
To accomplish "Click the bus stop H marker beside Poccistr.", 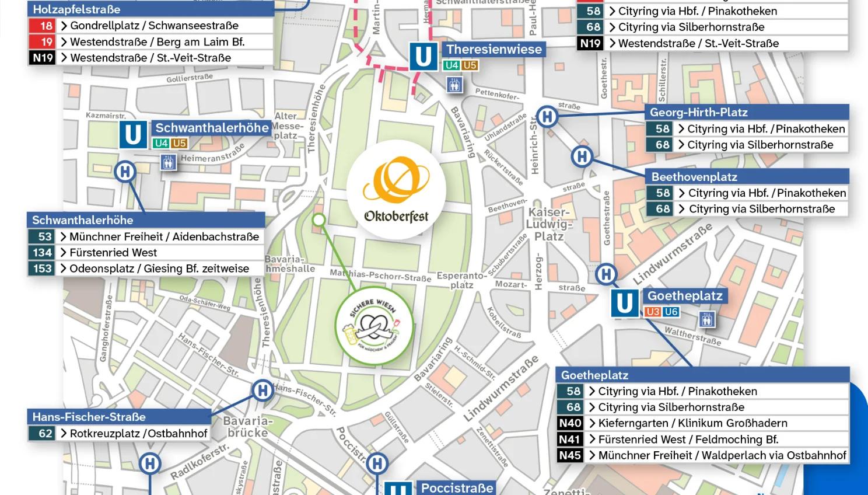I will point(377,464).
